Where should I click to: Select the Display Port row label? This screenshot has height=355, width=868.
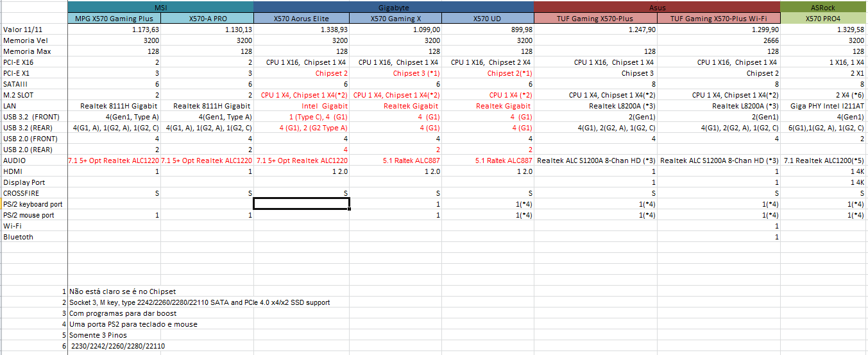click(x=34, y=182)
